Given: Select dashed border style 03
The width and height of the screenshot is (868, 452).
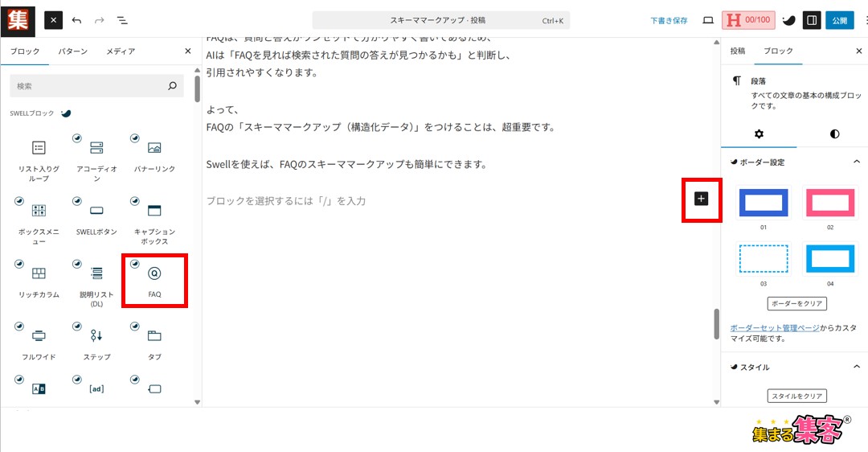Looking at the screenshot, I should (764, 259).
